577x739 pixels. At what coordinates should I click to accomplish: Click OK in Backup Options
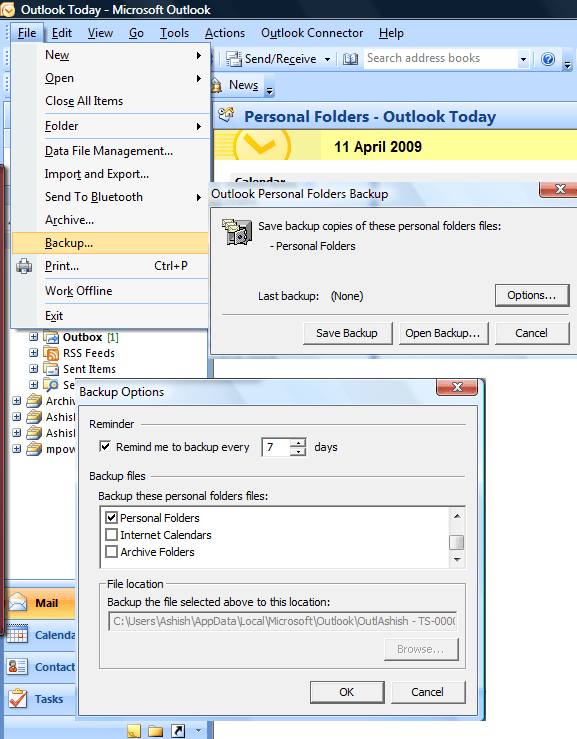[x=347, y=692]
